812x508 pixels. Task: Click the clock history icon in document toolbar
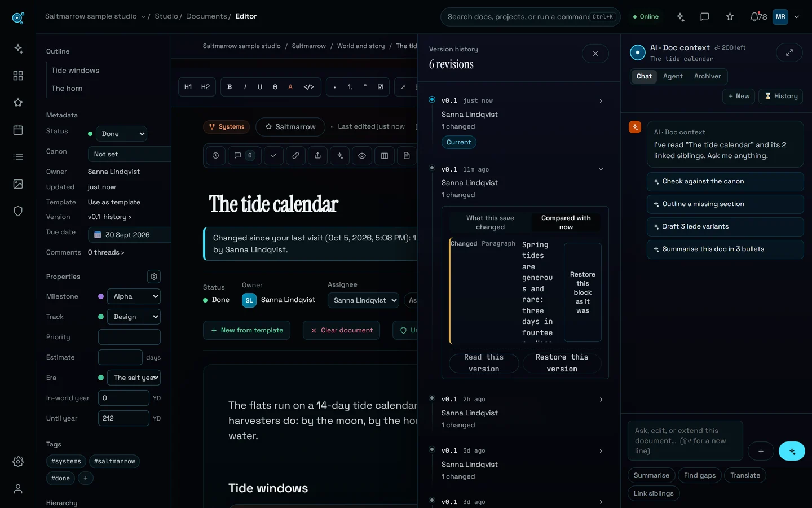216,156
